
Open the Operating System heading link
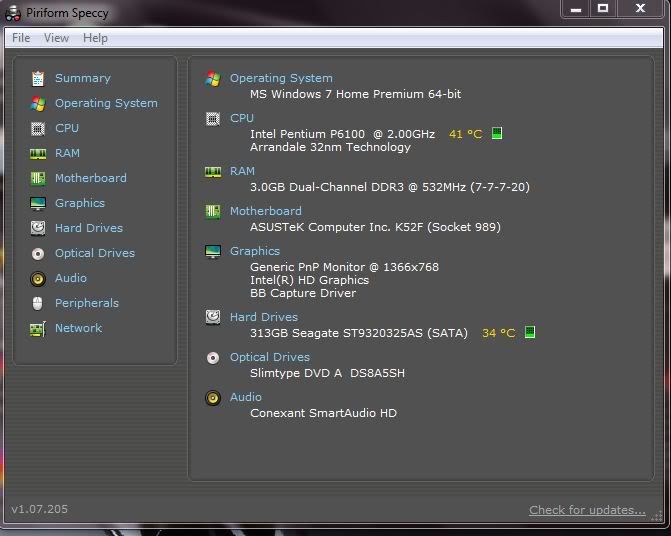click(281, 78)
